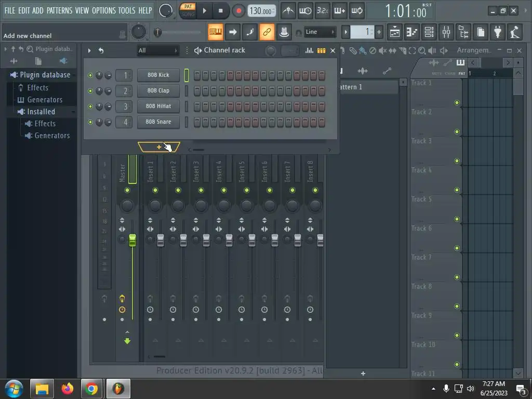Open Chrome from the taskbar
The width and height of the screenshot is (532, 399).
pyautogui.click(x=91, y=389)
